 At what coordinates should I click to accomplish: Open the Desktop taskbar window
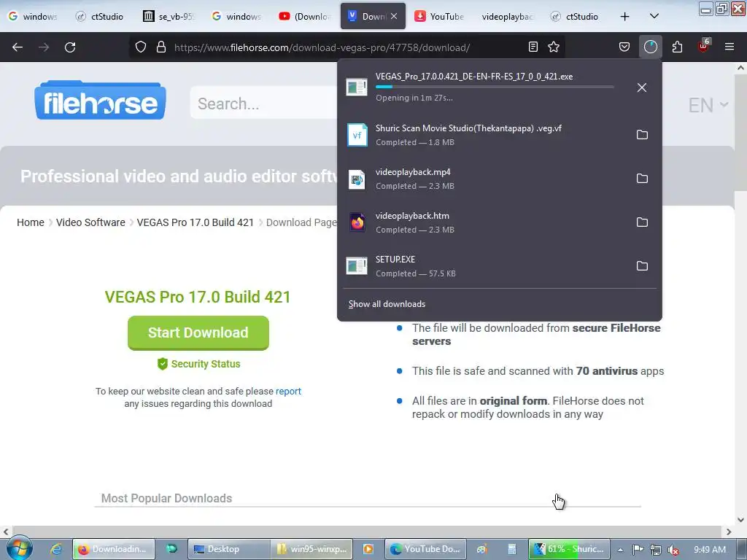[x=229, y=549]
